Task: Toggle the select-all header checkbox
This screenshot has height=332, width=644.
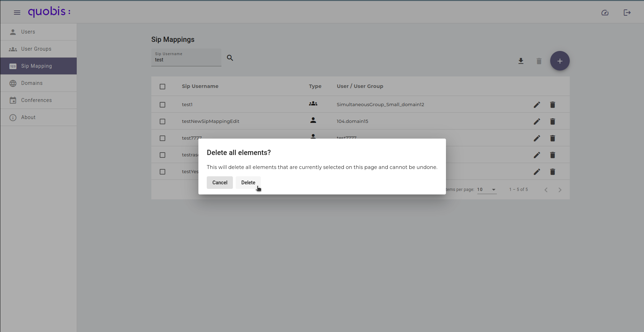Action: point(162,87)
